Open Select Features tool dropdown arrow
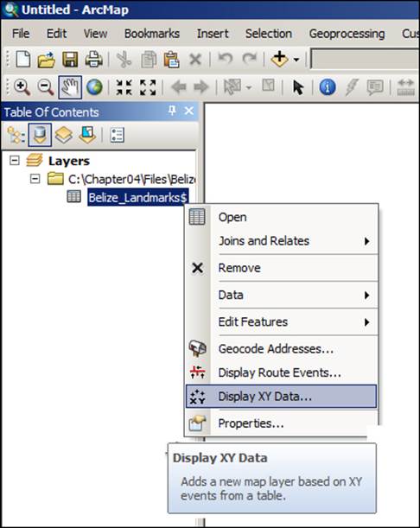 (249, 87)
